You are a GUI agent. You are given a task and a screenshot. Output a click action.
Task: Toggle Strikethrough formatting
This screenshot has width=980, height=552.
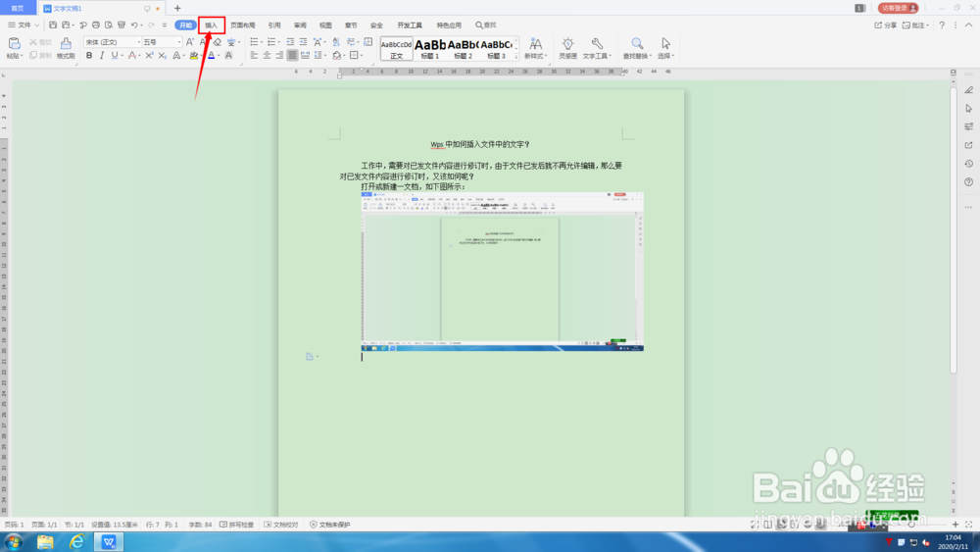click(132, 56)
